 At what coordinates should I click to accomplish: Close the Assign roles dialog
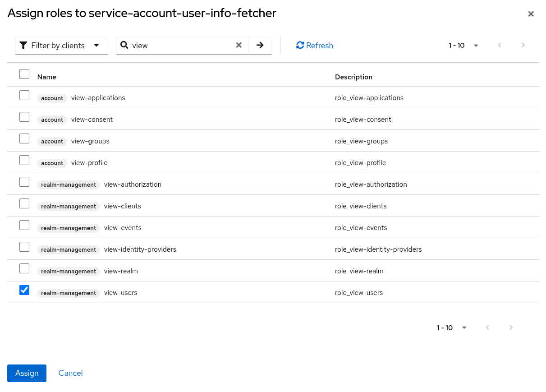pos(531,14)
